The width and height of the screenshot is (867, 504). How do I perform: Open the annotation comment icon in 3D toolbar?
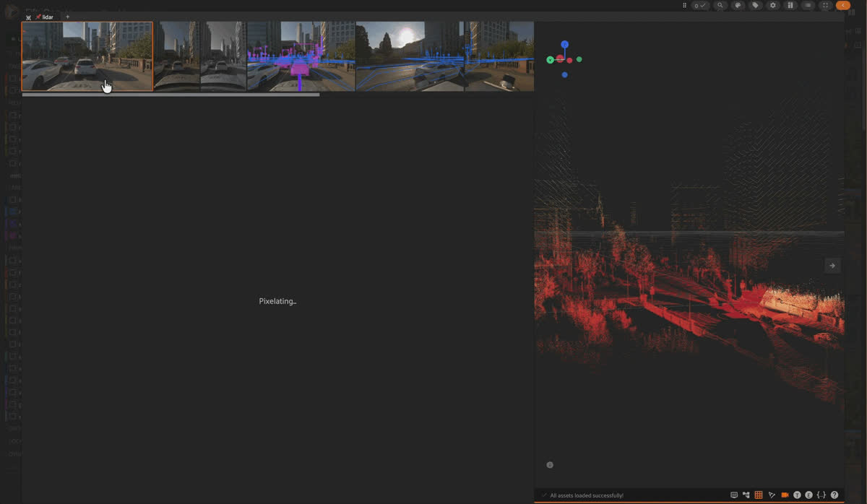coord(734,495)
